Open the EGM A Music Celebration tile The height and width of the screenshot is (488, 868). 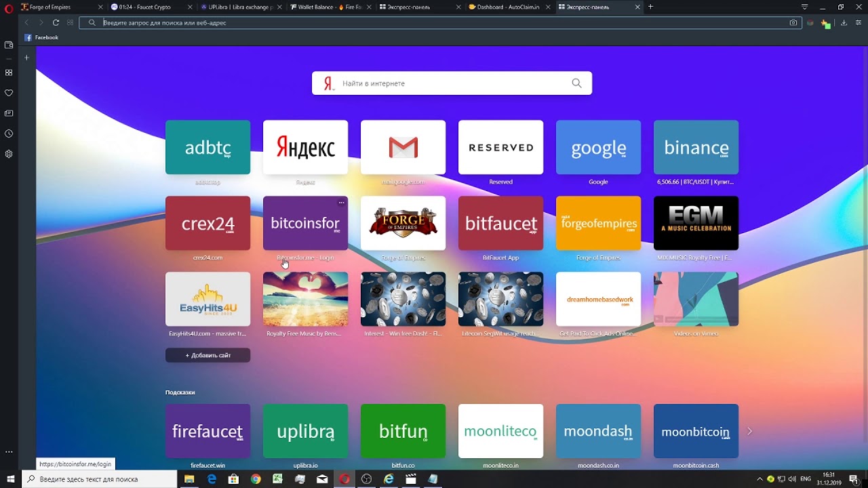pos(696,223)
